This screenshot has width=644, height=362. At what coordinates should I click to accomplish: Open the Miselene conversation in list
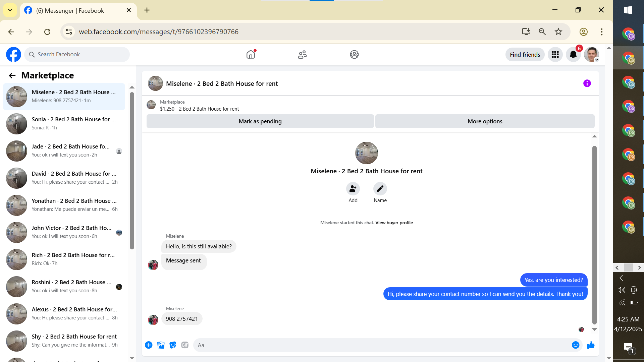(x=64, y=97)
